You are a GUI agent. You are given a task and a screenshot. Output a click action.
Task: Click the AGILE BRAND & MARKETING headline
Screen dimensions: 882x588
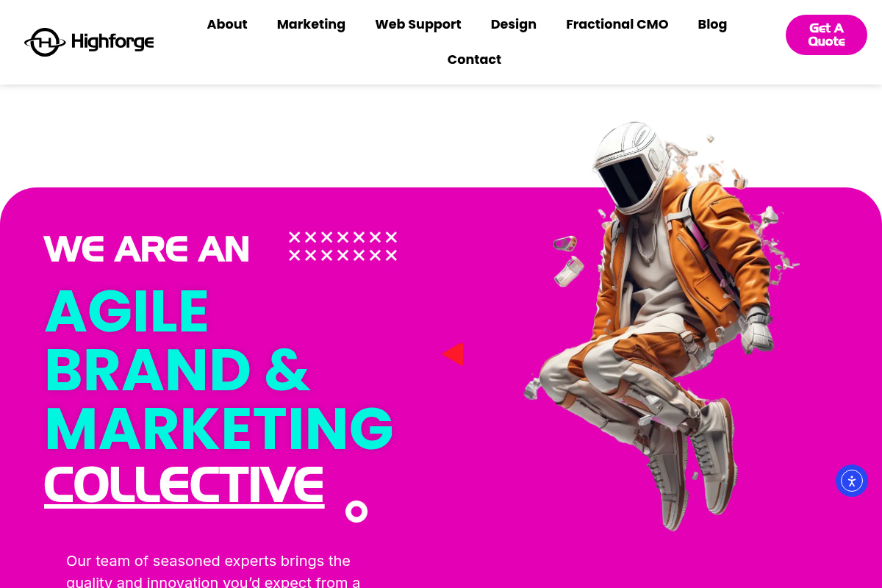[x=219, y=370]
